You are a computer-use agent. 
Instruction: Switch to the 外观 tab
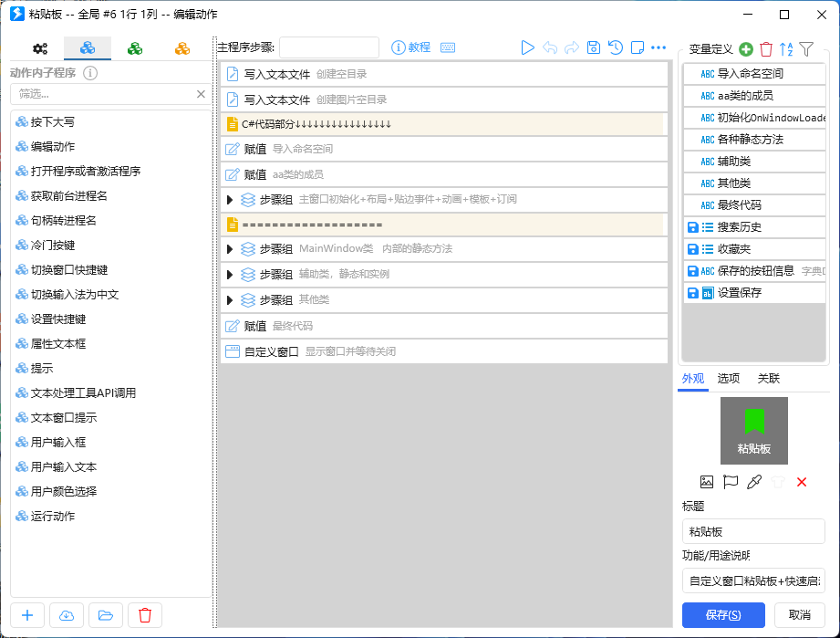click(x=692, y=379)
